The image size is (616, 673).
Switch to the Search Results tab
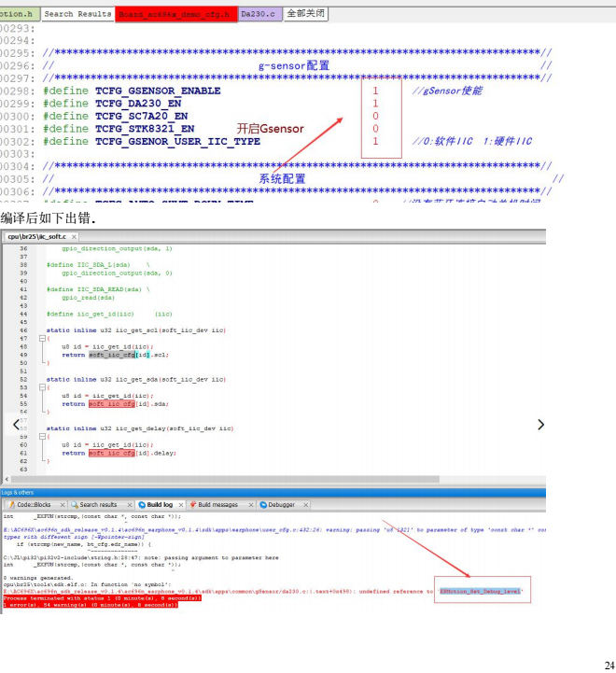tap(77, 14)
